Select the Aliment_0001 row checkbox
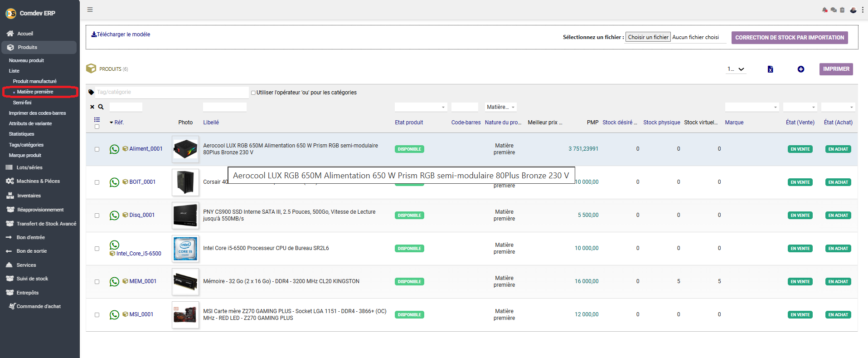868x358 pixels. (x=97, y=149)
